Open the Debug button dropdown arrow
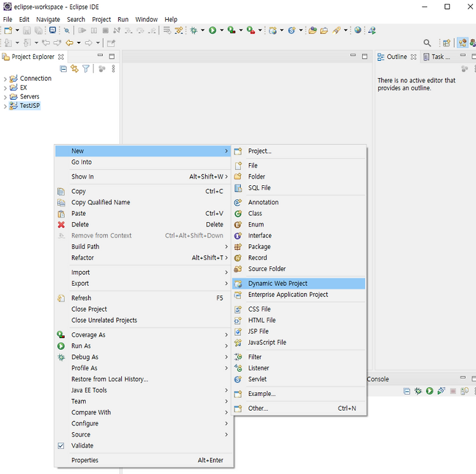Screen dimensions: 476x474 202,30
